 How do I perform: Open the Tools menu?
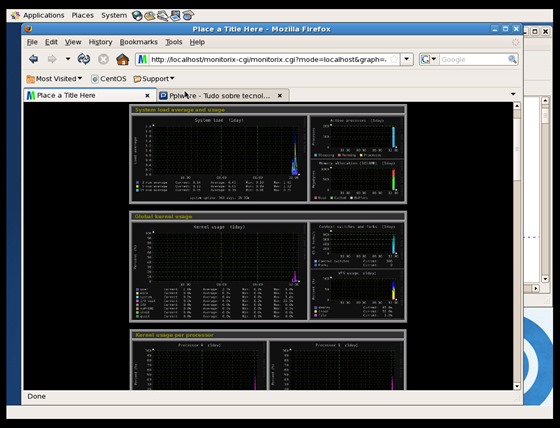[x=174, y=42]
